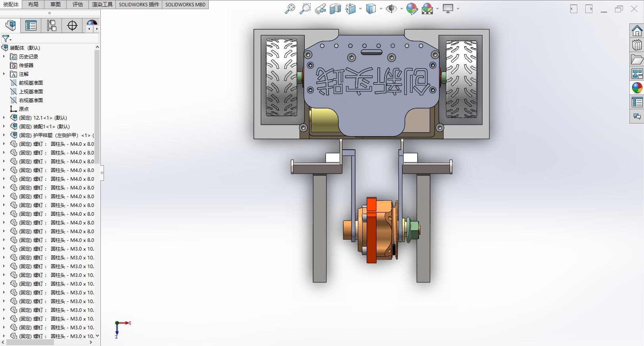Expand the 历史记录 tree node

click(x=4, y=56)
